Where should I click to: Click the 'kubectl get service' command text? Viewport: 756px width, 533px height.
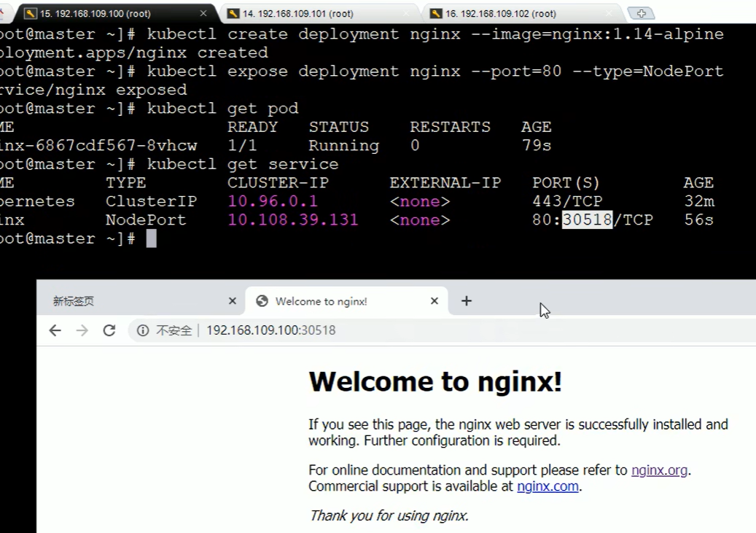pos(243,164)
